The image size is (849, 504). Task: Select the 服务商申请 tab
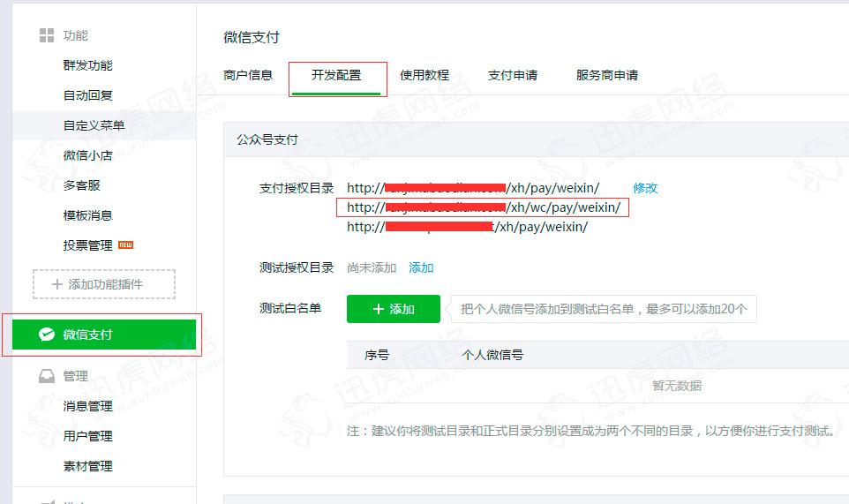coord(607,75)
